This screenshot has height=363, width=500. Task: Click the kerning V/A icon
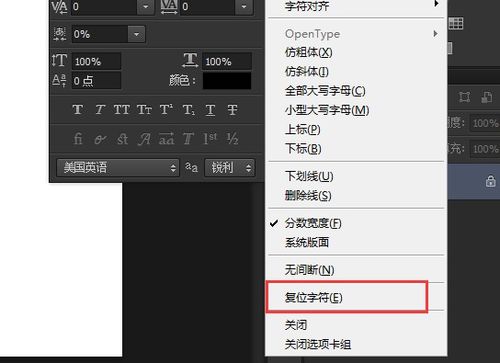[59, 7]
